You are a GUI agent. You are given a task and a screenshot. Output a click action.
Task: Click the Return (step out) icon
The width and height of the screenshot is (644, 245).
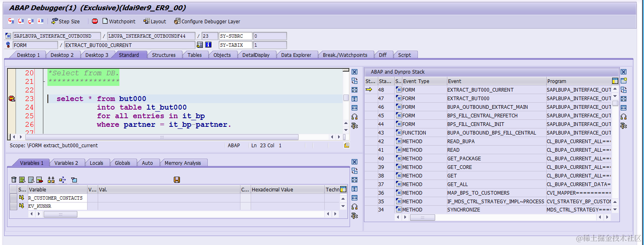coord(31,21)
